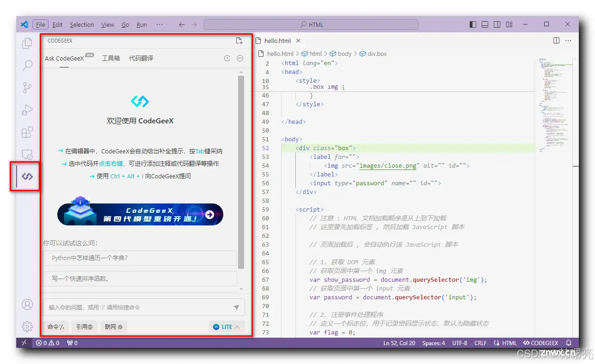Image resolution: width=595 pixels, height=364 pixels.
Task: Open CodeGeeX chat history clock icon
Action: pos(227,58)
